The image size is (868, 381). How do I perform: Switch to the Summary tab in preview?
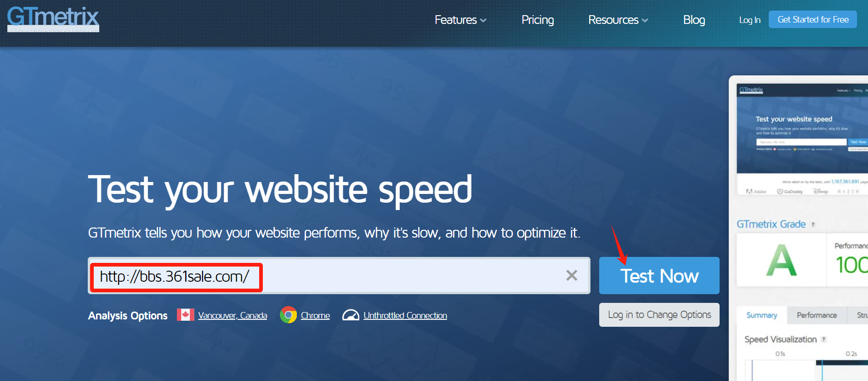[x=761, y=315]
